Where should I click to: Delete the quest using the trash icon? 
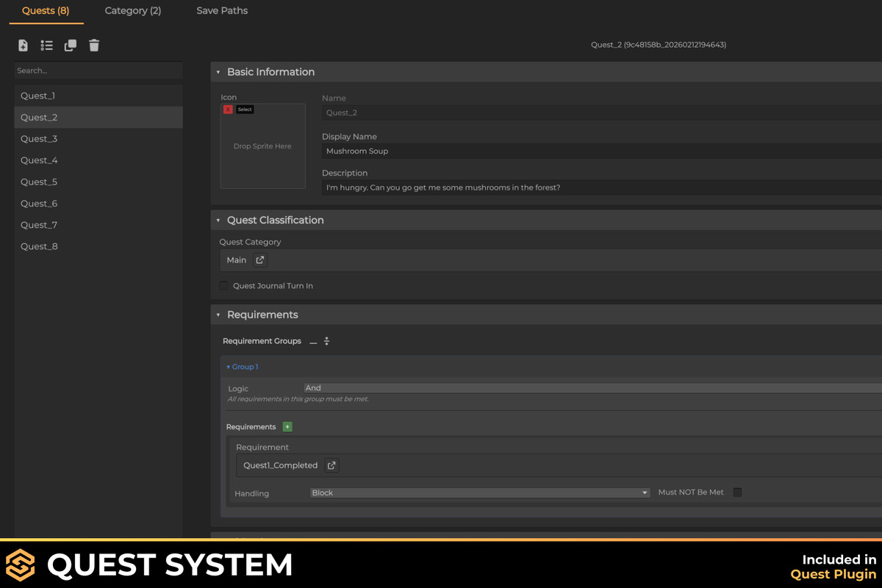94,46
